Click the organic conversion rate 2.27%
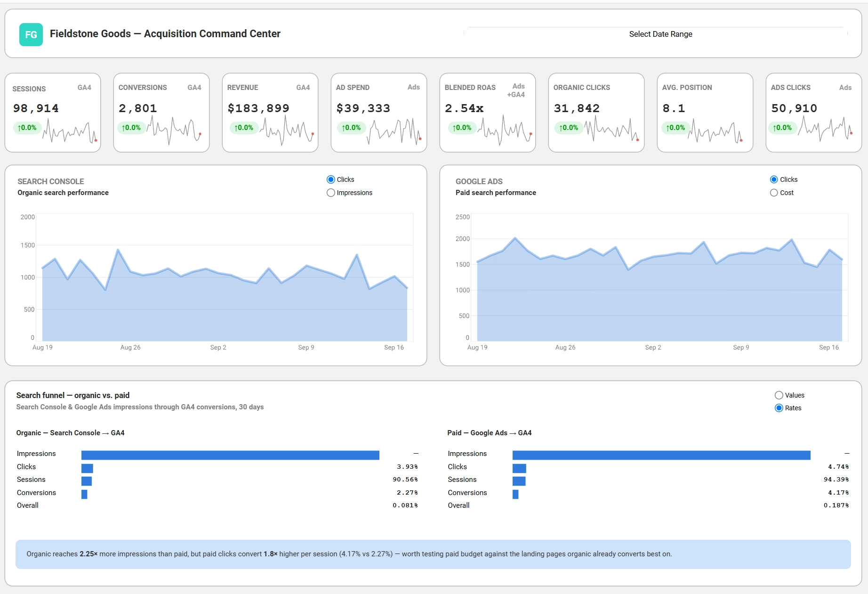This screenshot has height=594, width=868. 407,493
